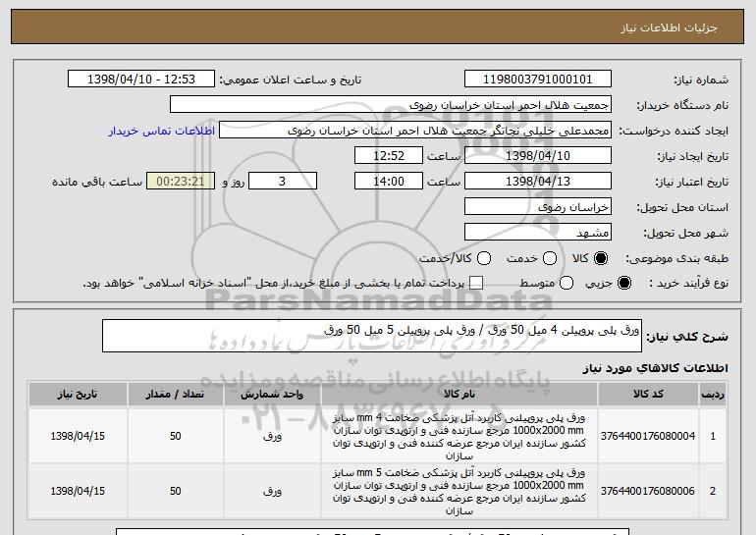Click the need number field 1198003791000101
756x535 pixels.
click(x=538, y=80)
